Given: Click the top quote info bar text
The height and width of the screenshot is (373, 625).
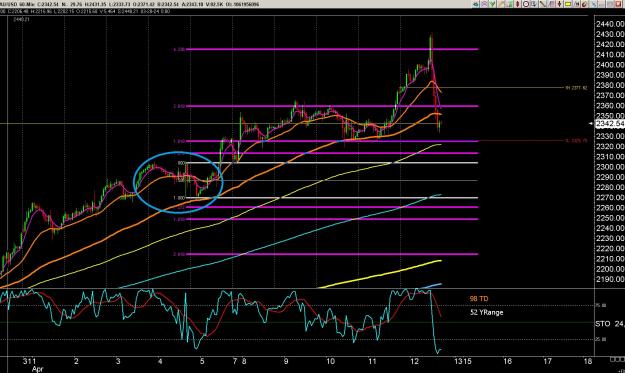Looking at the screenshot, I should [130, 4].
